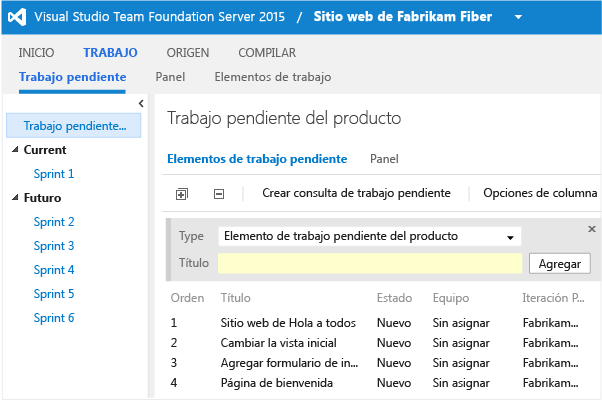Click Sitio web de Fabrikam Fiber title
The height and width of the screenshot is (401, 602).
[402, 17]
